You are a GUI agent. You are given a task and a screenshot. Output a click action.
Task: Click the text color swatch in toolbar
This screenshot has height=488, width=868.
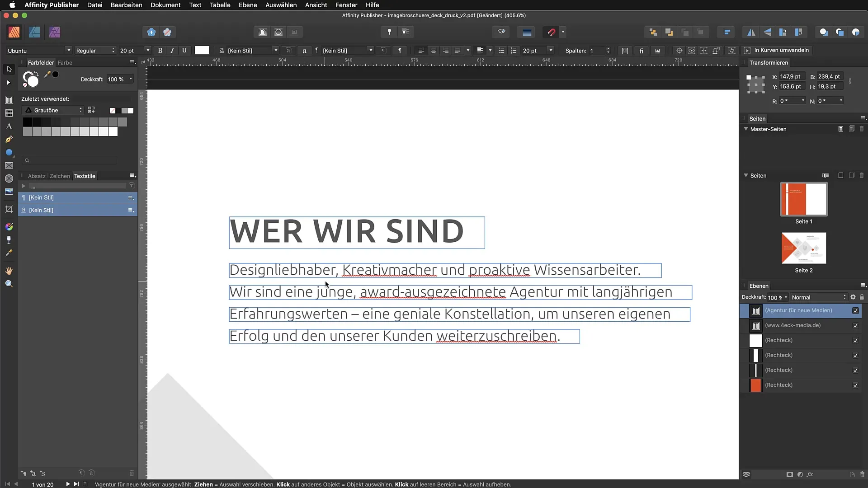(202, 50)
